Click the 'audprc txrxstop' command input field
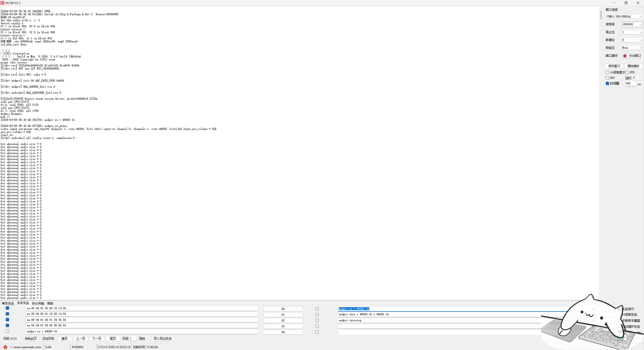This screenshot has width=644, height=350. (436, 320)
